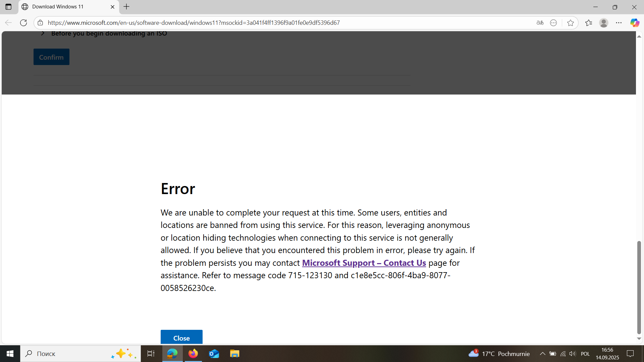The image size is (644, 362).
Task: Select the Download Windows 11 tab
Action: [x=69, y=7]
